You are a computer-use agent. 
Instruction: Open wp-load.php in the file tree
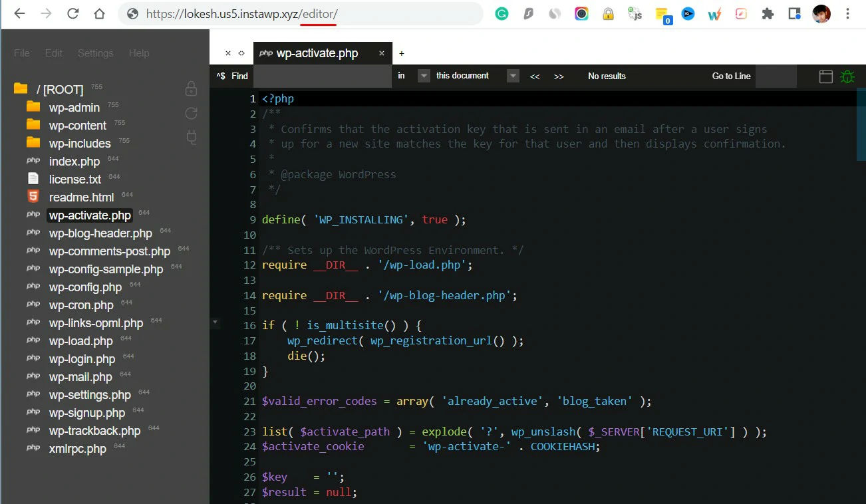pos(80,340)
